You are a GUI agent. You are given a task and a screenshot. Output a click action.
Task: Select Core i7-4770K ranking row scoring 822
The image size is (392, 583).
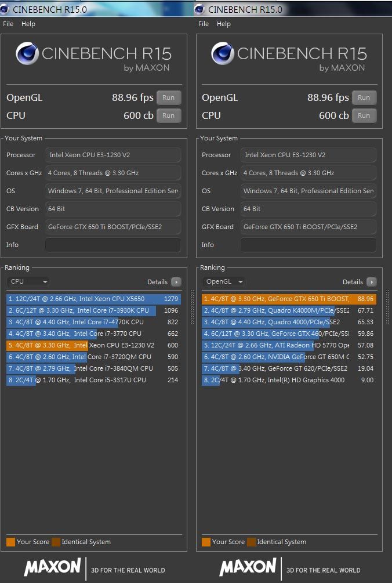93,322
